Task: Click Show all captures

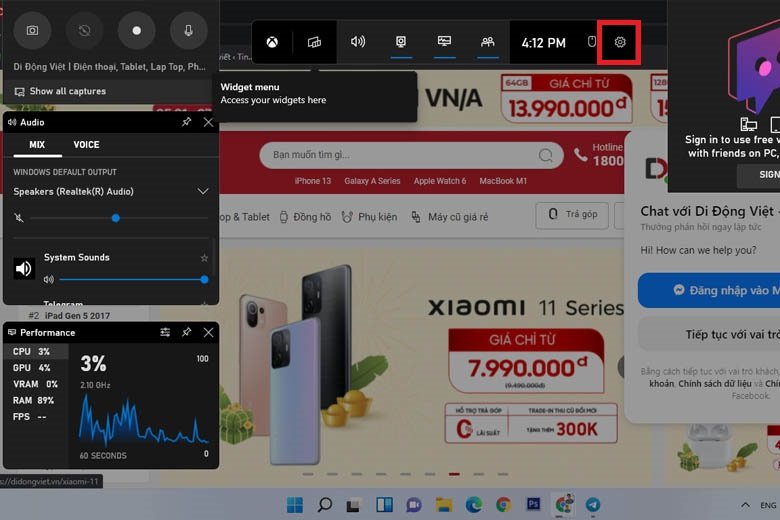Action: [x=66, y=91]
